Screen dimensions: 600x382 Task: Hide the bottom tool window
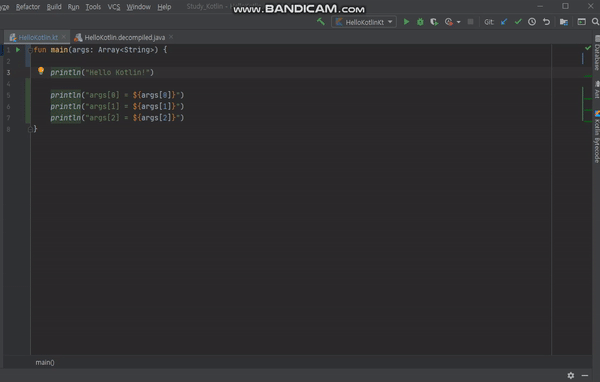pos(585,375)
